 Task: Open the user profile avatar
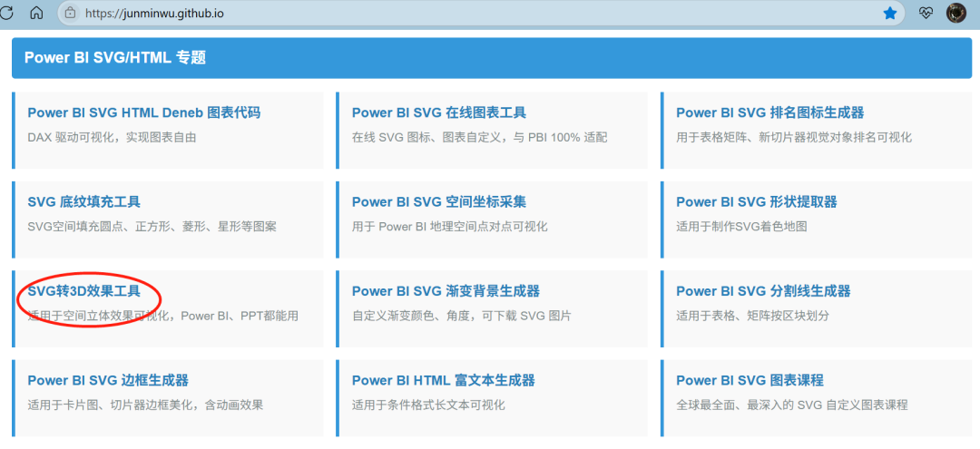[956, 13]
